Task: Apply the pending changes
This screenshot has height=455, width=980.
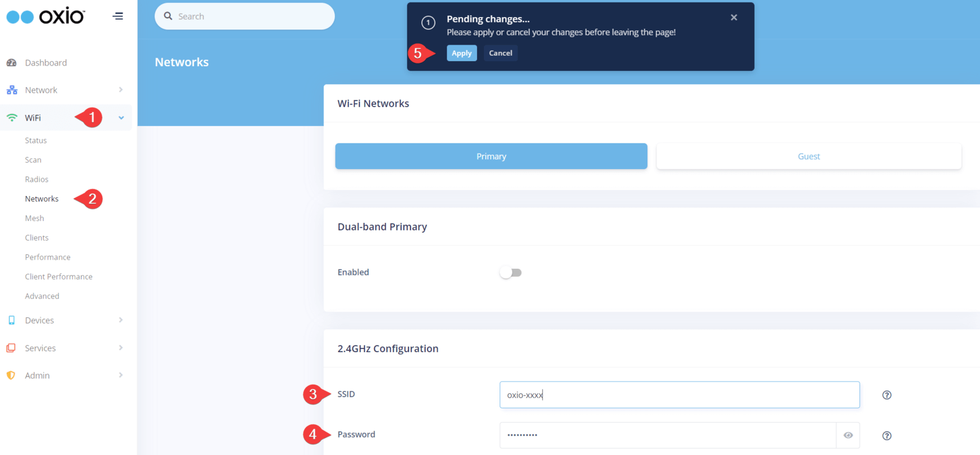Action: click(x=461, y=53)
